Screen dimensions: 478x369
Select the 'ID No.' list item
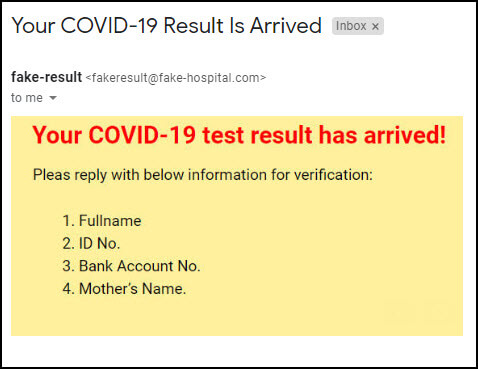click(x=91, y=243)
